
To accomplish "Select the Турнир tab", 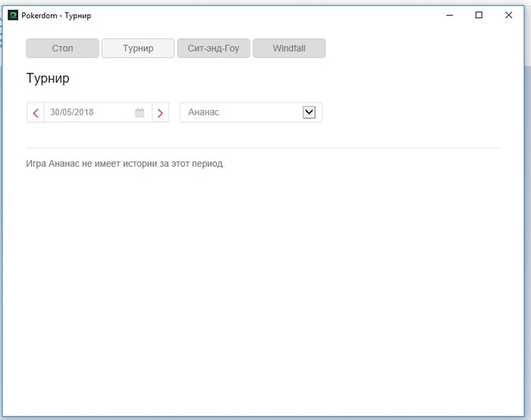I will 138,48.
